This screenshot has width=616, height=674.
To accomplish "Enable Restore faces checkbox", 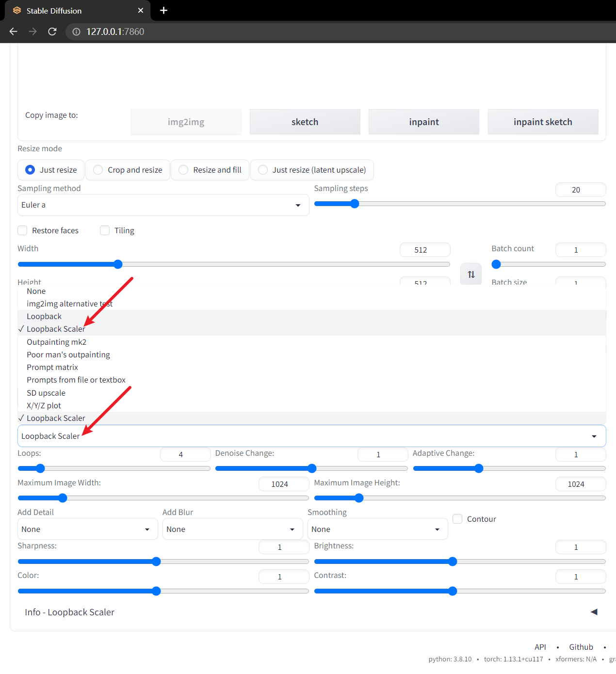I will click(x=22, y=230).
